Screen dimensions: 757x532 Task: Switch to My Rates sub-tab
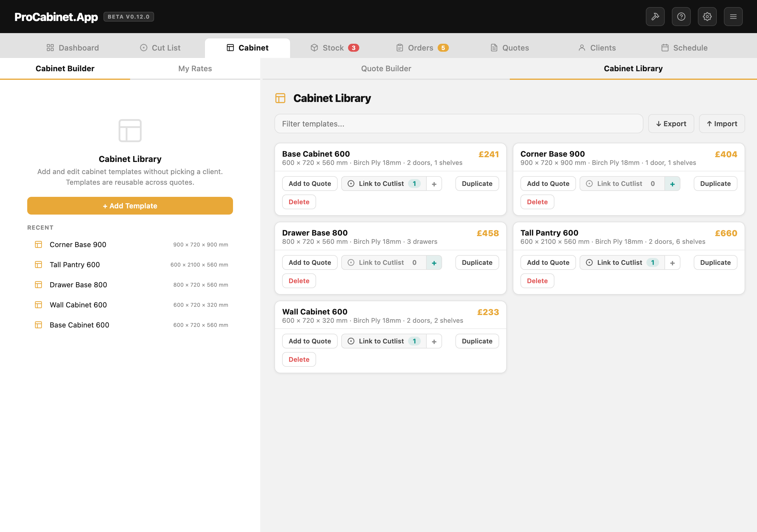(195, 69)
